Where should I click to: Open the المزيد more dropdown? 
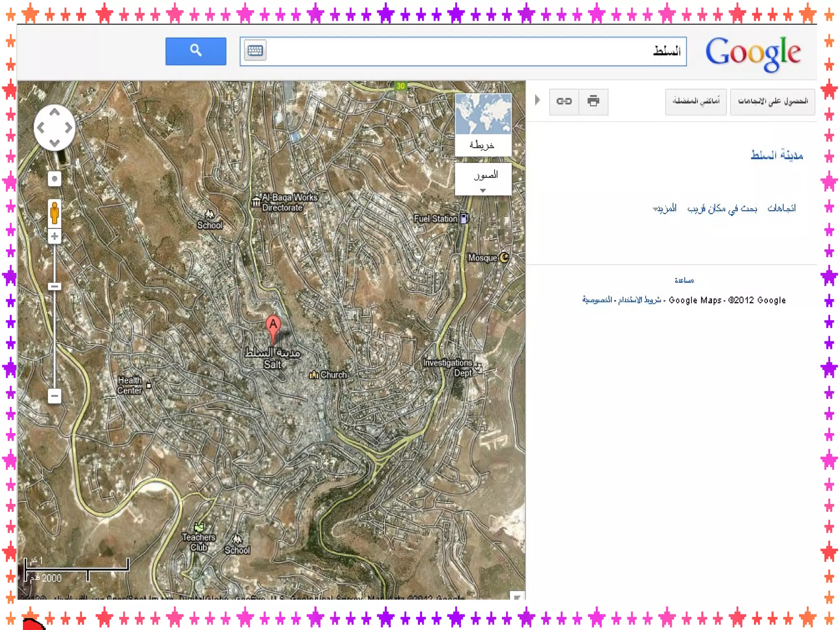664,209
